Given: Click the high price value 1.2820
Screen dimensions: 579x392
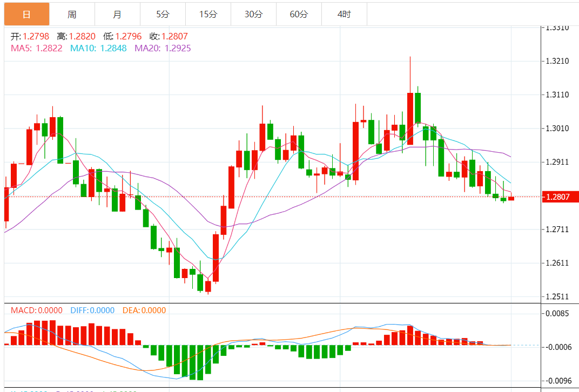Looking at the screenshot, I should pos(82,36).
